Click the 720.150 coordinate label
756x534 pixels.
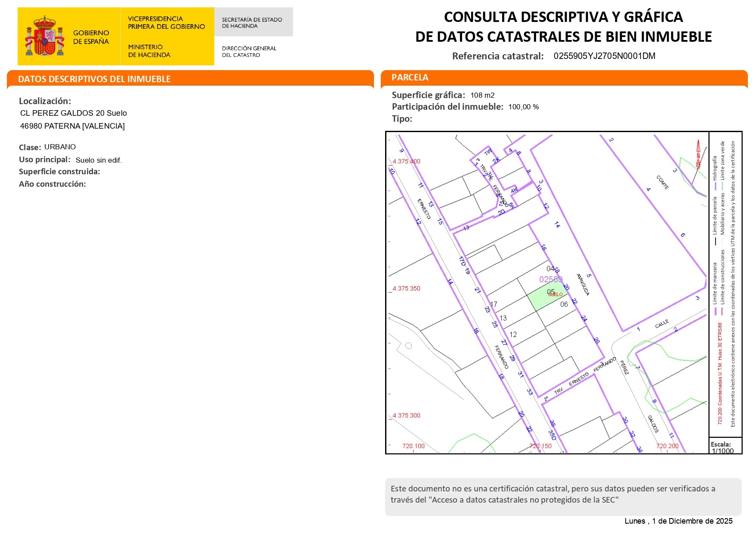click(x=540, y=446)
